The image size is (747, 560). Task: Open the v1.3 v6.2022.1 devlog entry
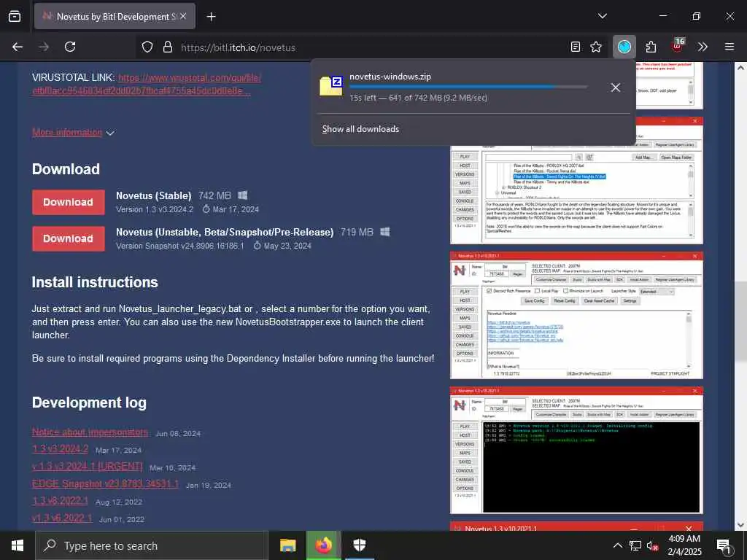point(62,518)
